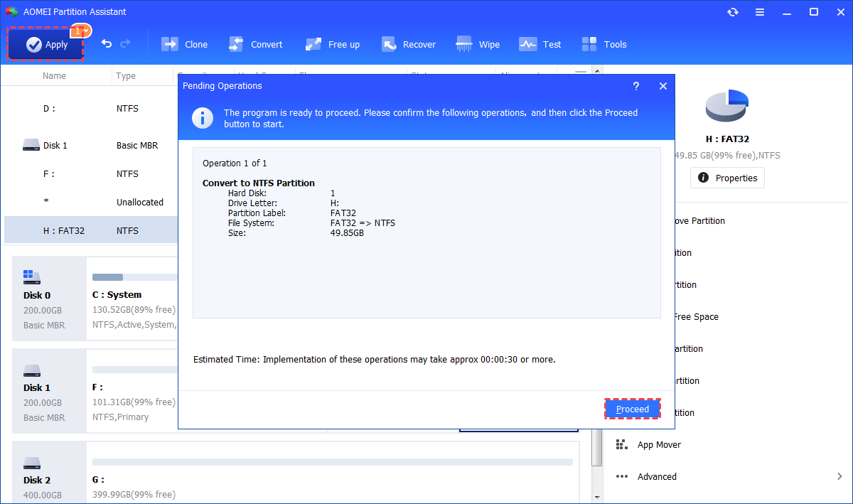This screenshot has height=504, width=853.
Task: Open the Wipe tool
Action: (478, 44)
